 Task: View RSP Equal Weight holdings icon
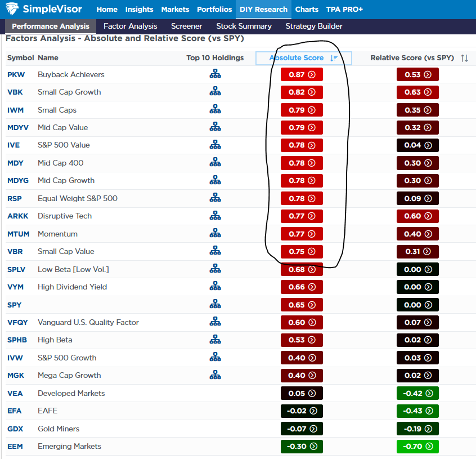pyautogui.click(x=215, y=198)
